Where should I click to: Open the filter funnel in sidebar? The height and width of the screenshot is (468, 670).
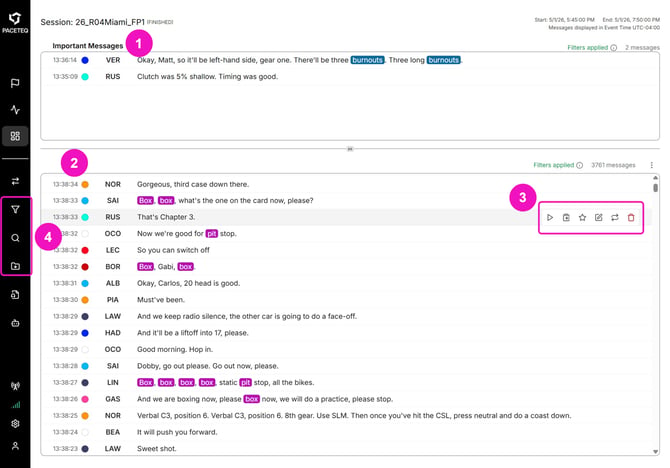point(15,209)
